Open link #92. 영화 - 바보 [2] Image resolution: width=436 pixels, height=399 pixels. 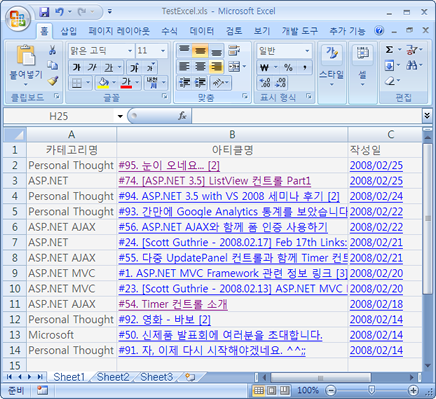pyautogui.click(x=164, y=320)
